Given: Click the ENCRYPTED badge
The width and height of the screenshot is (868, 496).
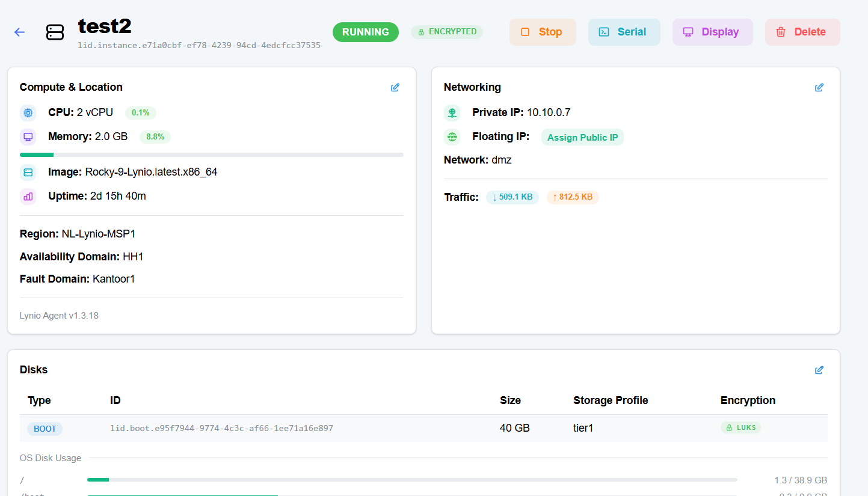Looking at the screenshot, I should (x=447, y=32).
